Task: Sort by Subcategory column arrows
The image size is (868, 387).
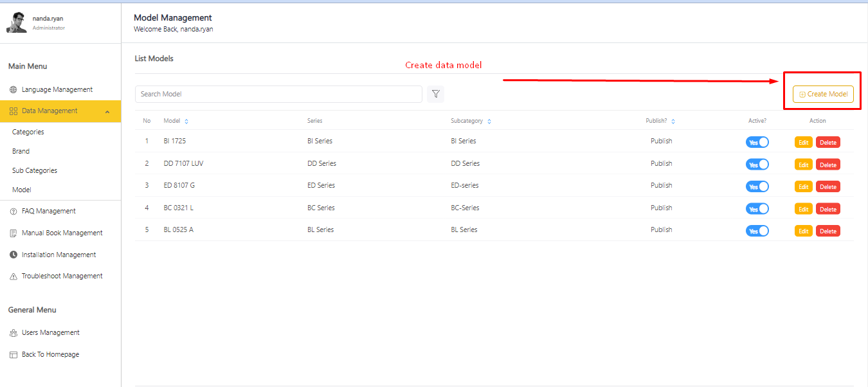Action: (489, 122)
